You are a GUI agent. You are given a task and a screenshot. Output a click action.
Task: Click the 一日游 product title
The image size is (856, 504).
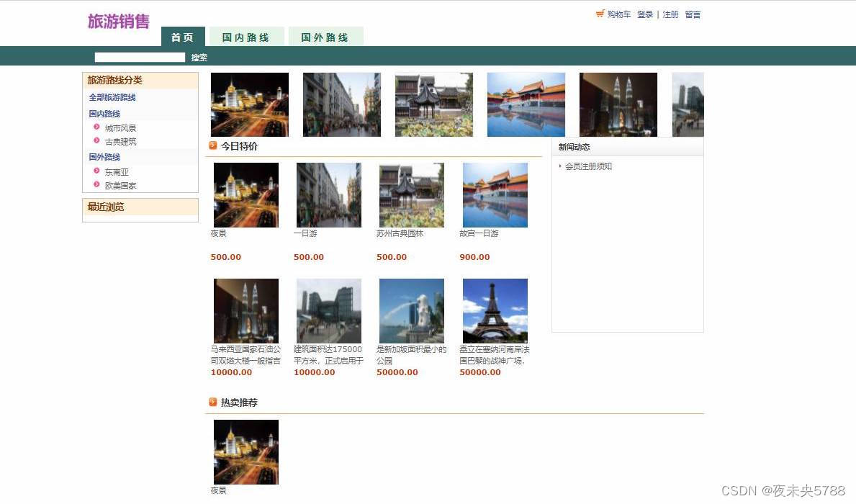(305, 233)
